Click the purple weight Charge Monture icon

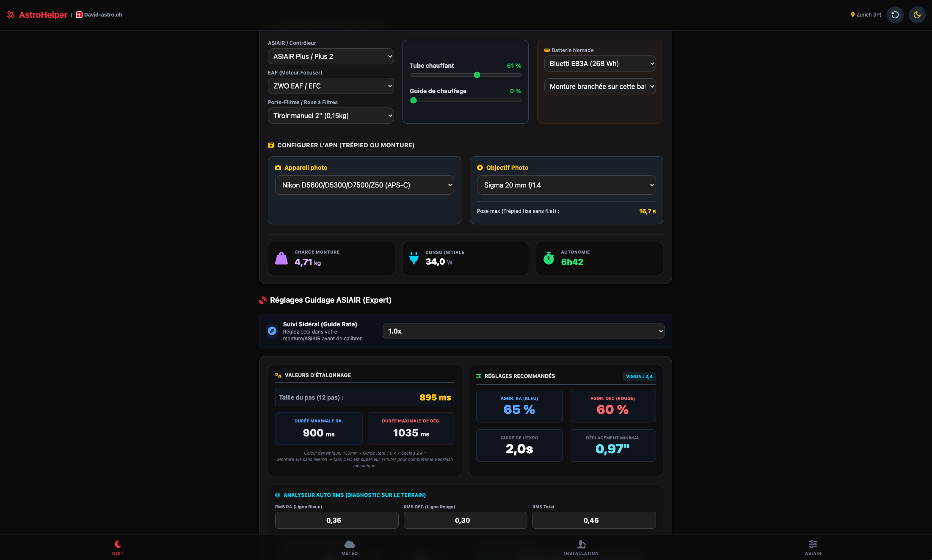pyautogui.click(x=281, y=258)
